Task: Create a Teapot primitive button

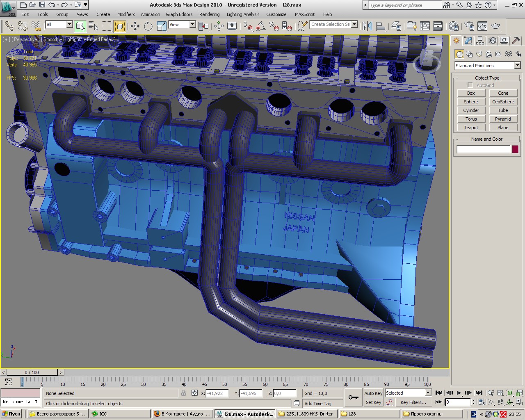Action: point(471,128)
